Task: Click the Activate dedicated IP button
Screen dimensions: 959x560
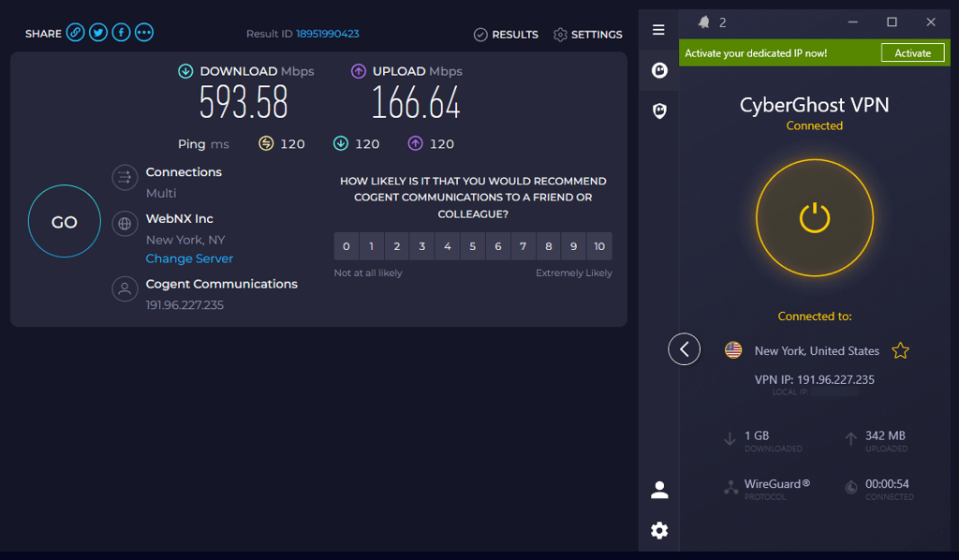Action: 912,53
